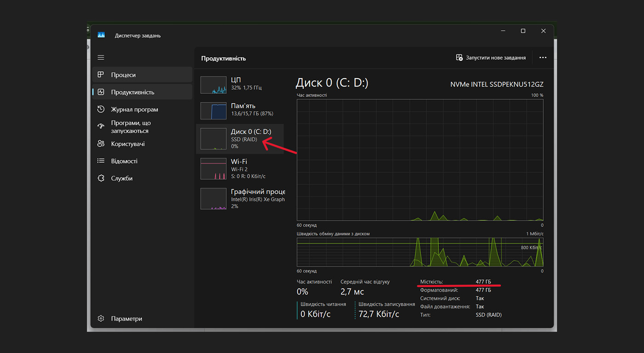Select Диск 0 (C: D:) item
This screenshot has height=353, width=644.
[240, 139]
